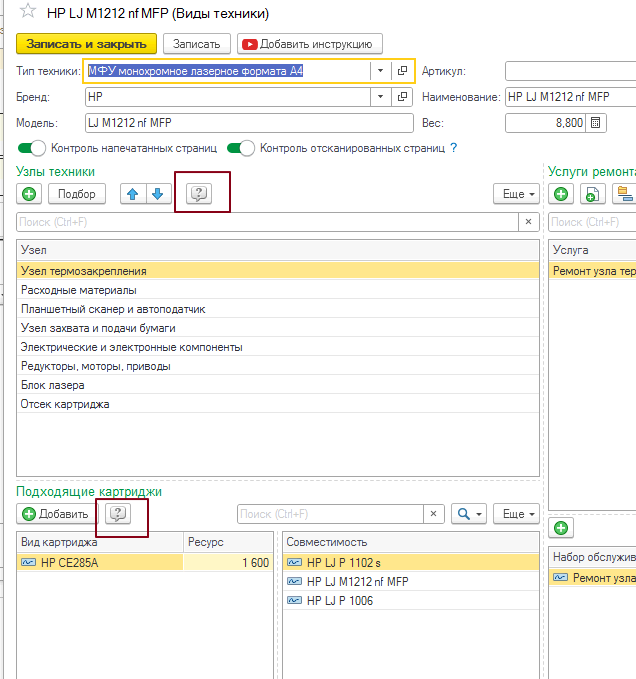
Task: Click Добавить инструкцию button
Action: (310, 44)
